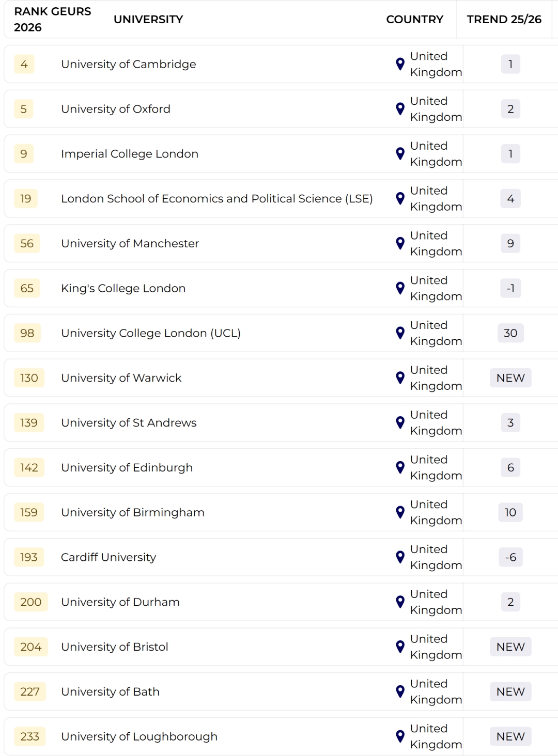
Task: Click the trend badge 2 for Durham
Action: [510, 602]
